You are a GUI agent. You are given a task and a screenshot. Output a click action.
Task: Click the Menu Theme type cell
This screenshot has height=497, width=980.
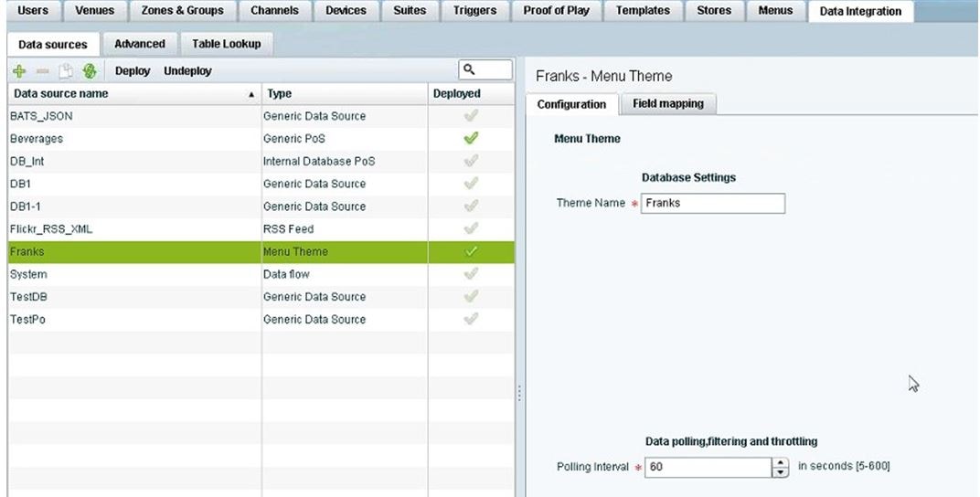click(345, 251)
